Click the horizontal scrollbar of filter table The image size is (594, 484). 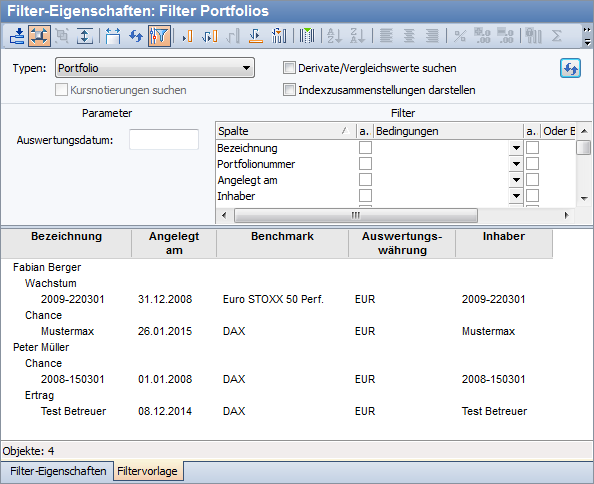pos(356,215)
